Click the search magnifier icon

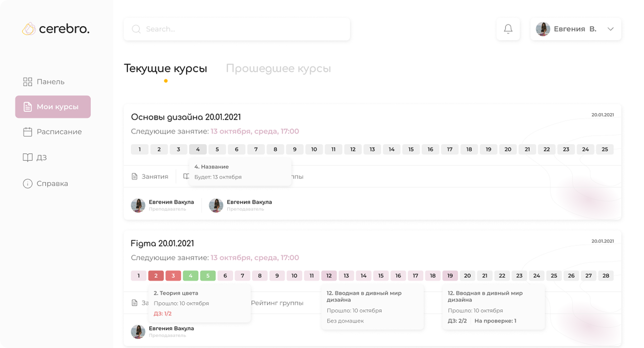point(136,29)
